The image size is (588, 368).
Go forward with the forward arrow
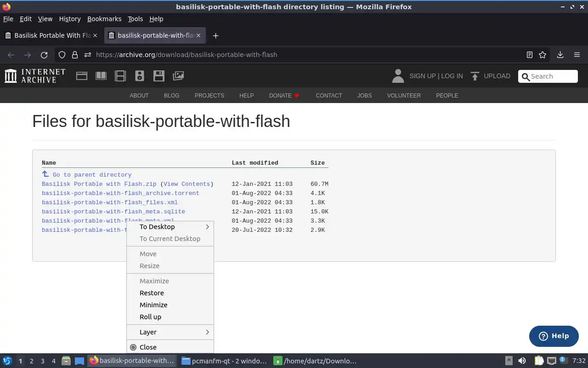pyautogui.click(x=28, y=55)
